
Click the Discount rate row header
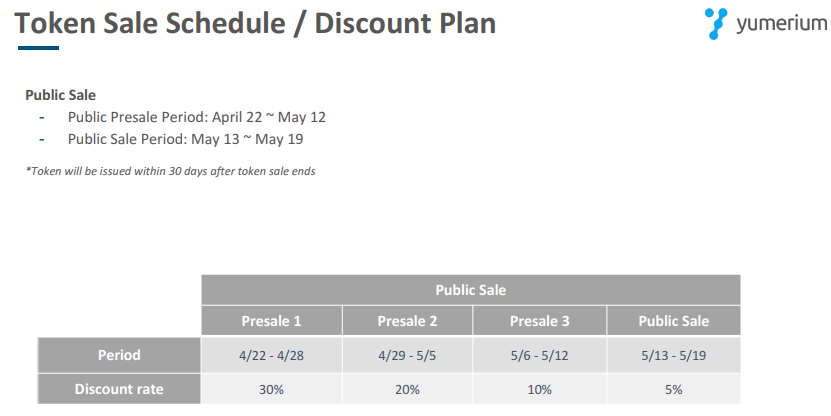click(119, 389)
